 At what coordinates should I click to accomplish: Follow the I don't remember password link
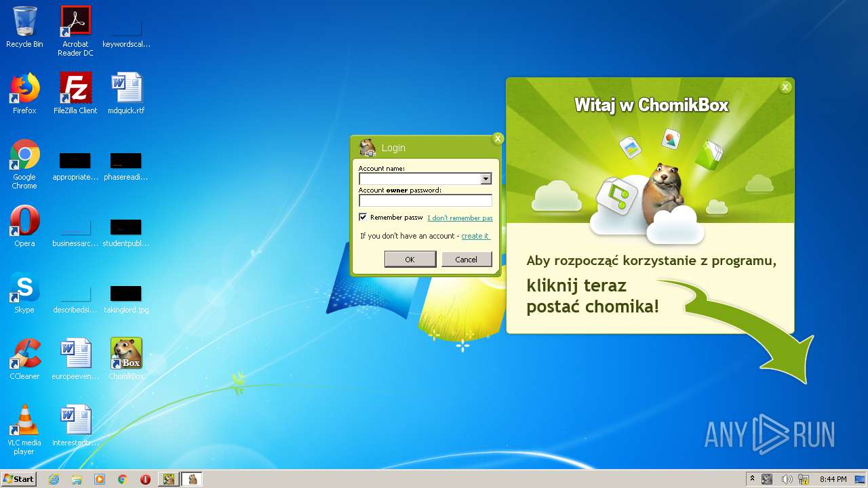click(x=460, y=218)
